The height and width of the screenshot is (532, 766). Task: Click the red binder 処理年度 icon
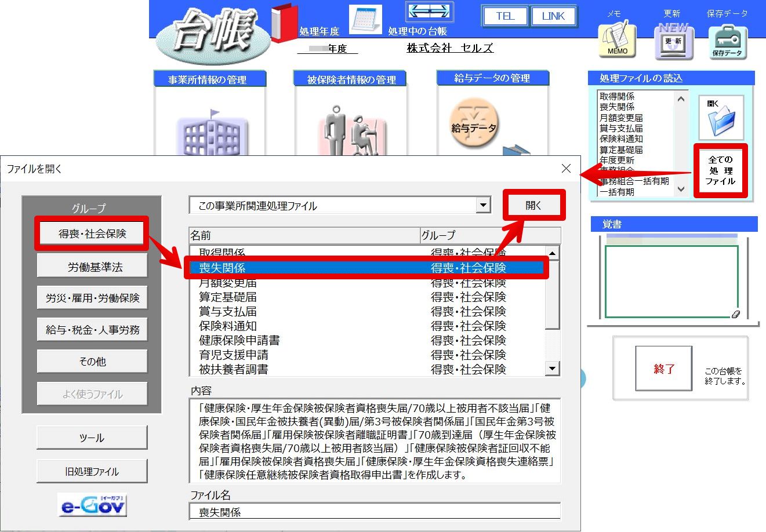pyautogui.click(x=284, y=23)
